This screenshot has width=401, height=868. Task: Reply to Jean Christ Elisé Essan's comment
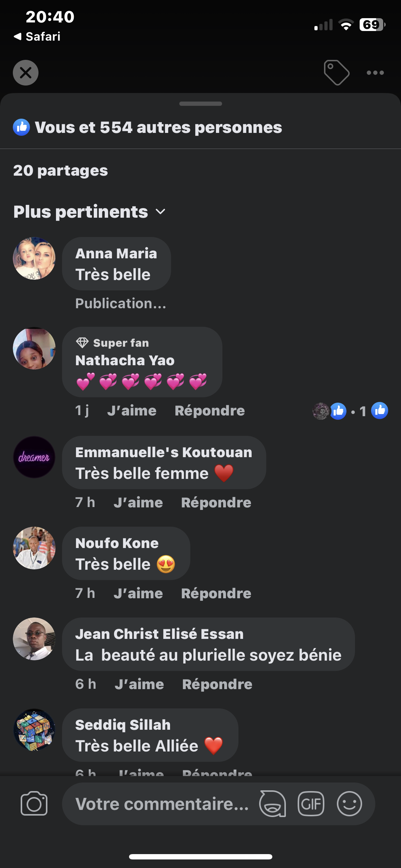[217, 684]
